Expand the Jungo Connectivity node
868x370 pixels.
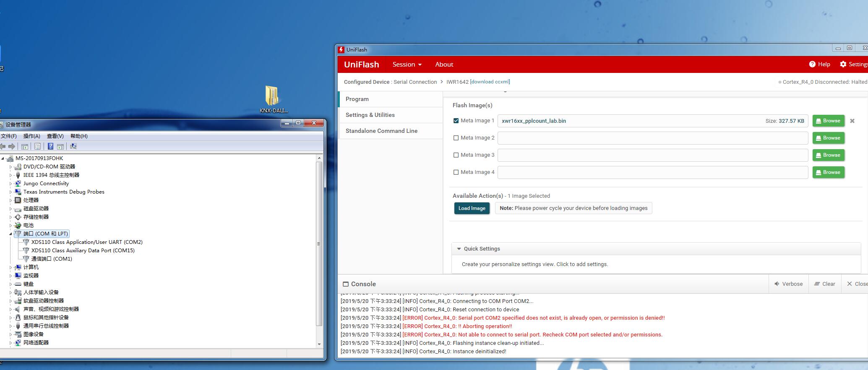10,184
